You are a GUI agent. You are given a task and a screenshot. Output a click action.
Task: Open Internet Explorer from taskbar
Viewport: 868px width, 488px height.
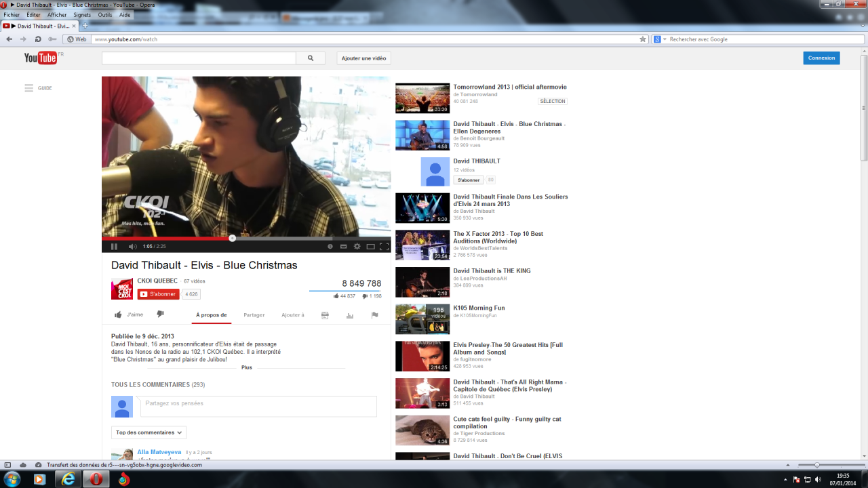coord(68,480)
